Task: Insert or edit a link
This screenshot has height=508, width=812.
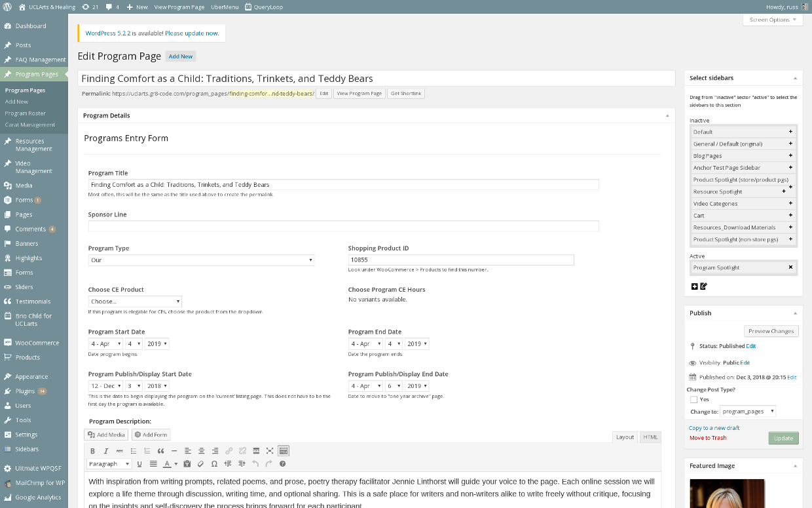Action: point(229,451)
